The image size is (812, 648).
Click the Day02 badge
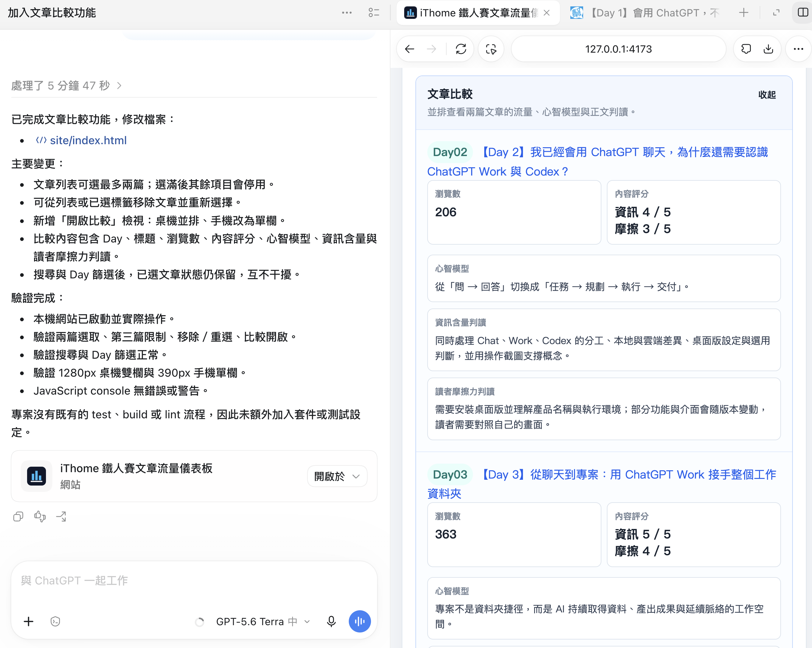(x=450, y=152)
